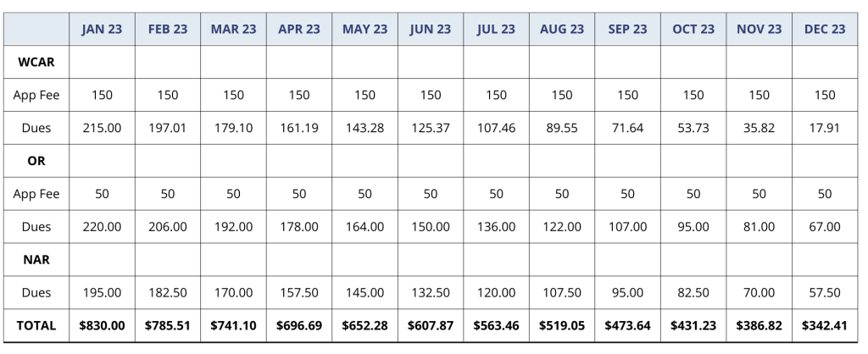Click the NAR section row label
The width and height of the screenshot is (868, 354).
pyautogui.click(x=36, y=259)
